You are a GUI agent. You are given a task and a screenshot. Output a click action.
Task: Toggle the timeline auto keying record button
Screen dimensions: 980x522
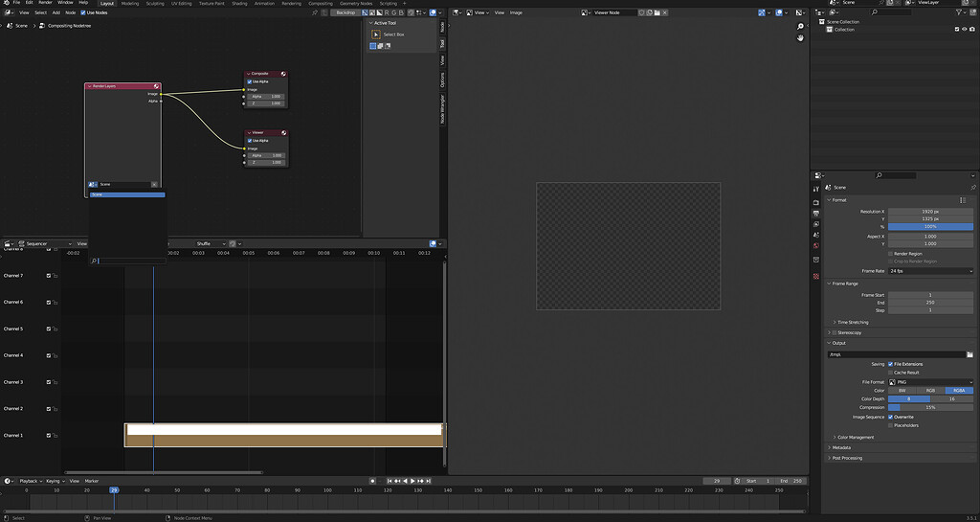372,481
